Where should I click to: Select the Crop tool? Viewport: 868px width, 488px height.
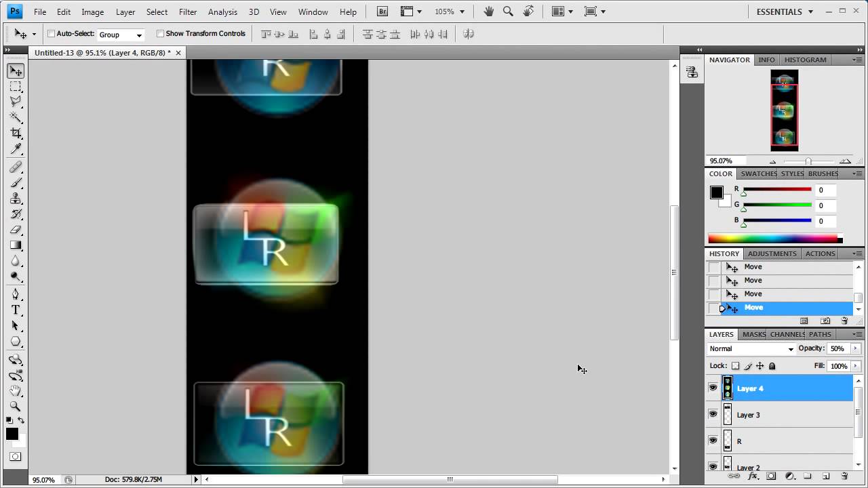16,133
